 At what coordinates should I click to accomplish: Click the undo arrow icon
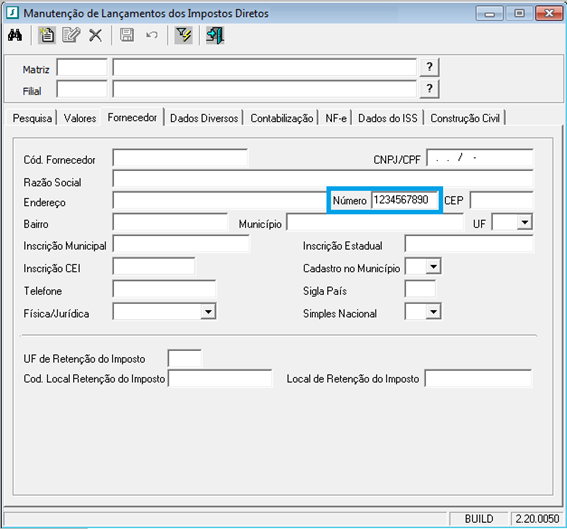(152, 35)
